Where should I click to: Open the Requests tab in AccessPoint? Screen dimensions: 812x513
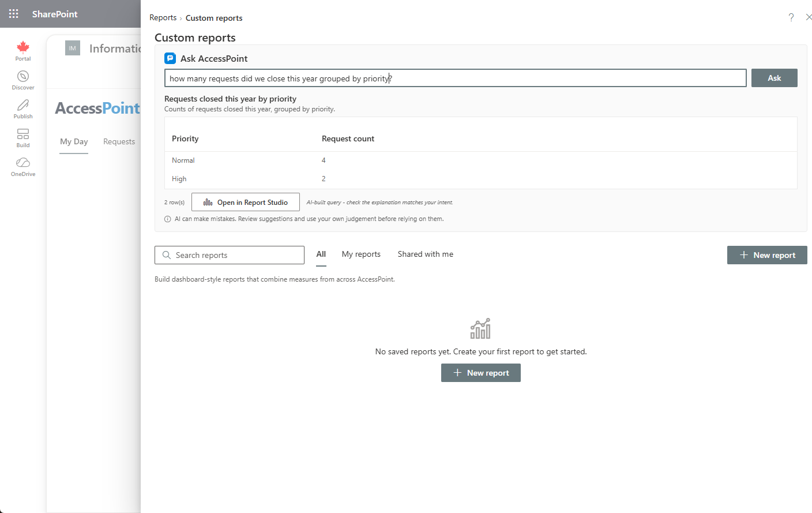point(119,142)
